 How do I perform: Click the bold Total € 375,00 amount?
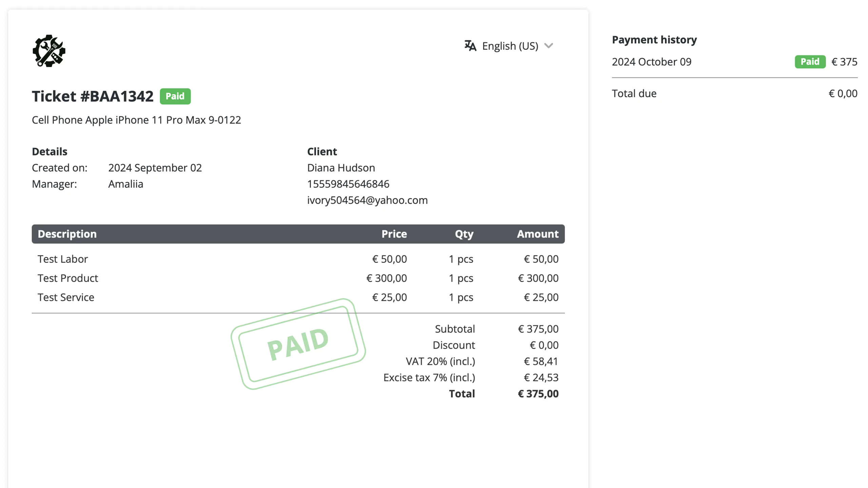coord(538,394)
